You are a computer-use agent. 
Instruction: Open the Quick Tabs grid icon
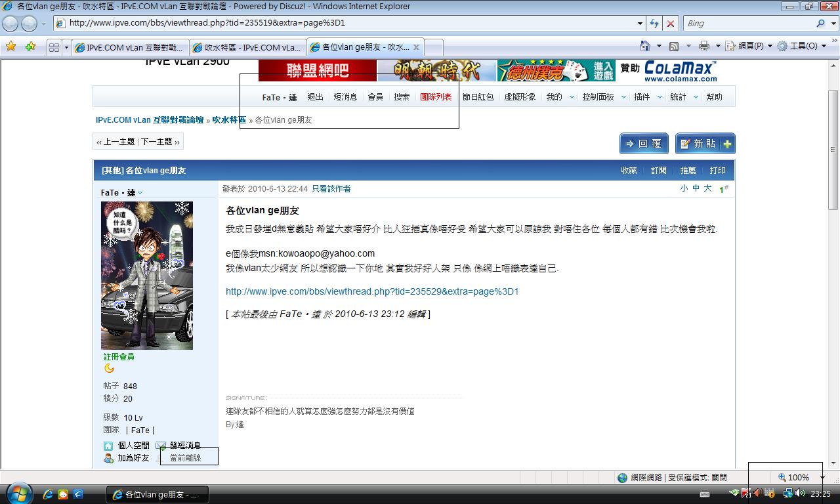click(x=54, y=47)
